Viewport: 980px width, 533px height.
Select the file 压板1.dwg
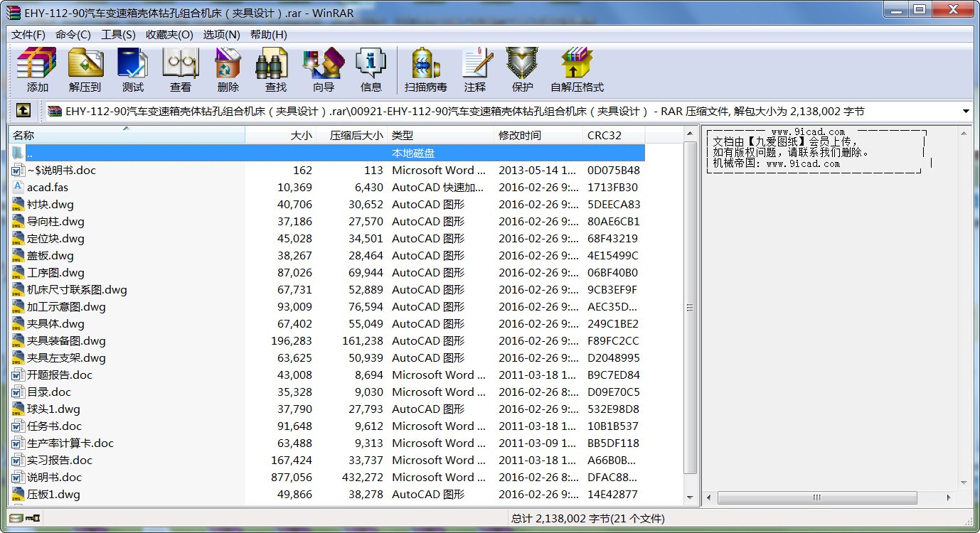[x=53, y=494]
